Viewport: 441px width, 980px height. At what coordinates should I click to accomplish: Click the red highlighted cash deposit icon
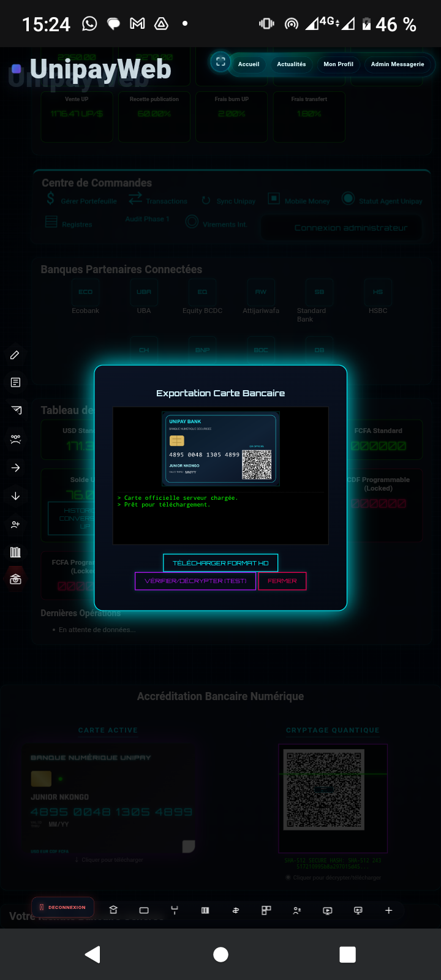(15, 579)
